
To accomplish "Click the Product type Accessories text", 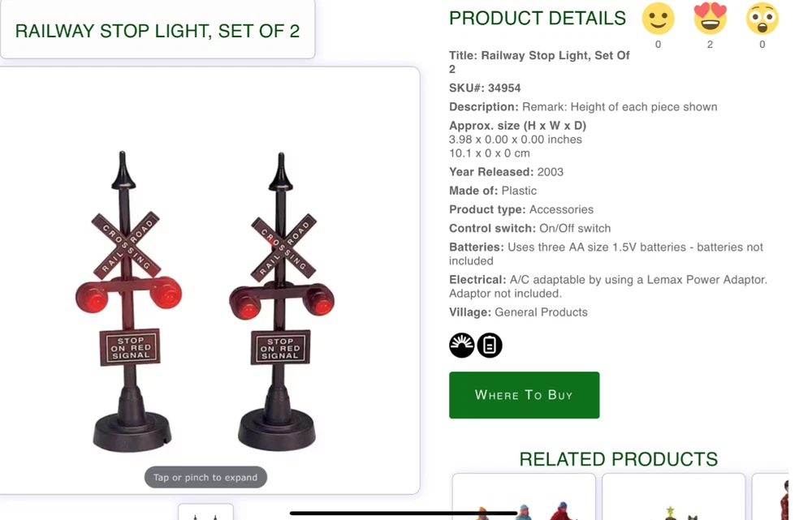I will [x=521, y=209].
